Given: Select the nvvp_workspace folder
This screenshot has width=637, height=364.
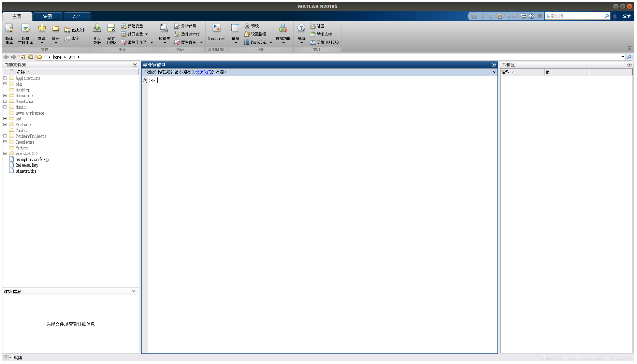Looking at the screenshot, I should tap(30, 113).
